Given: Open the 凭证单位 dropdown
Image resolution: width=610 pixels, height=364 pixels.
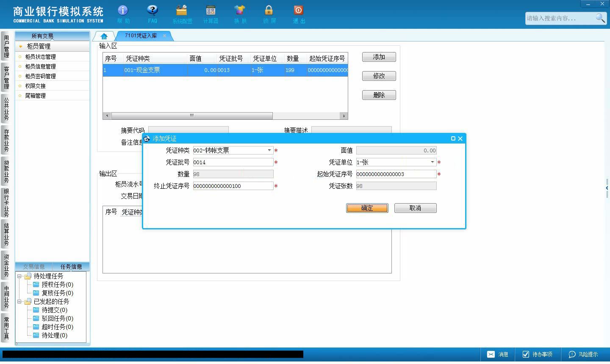Looking at the screenshot, I should [433, 162].
